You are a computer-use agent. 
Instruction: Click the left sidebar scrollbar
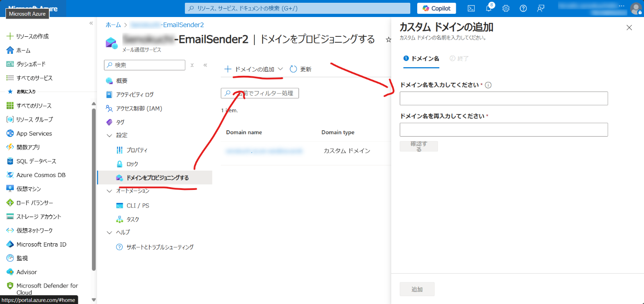tap(94, 189)
